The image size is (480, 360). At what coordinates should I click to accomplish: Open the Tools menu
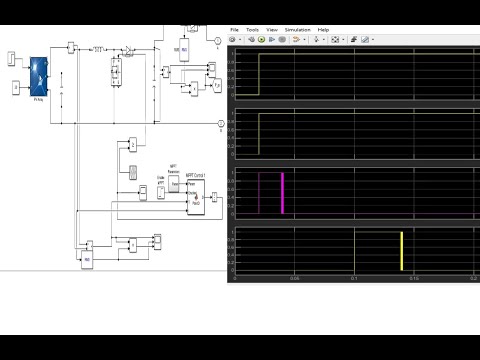(x=252, y=30)
